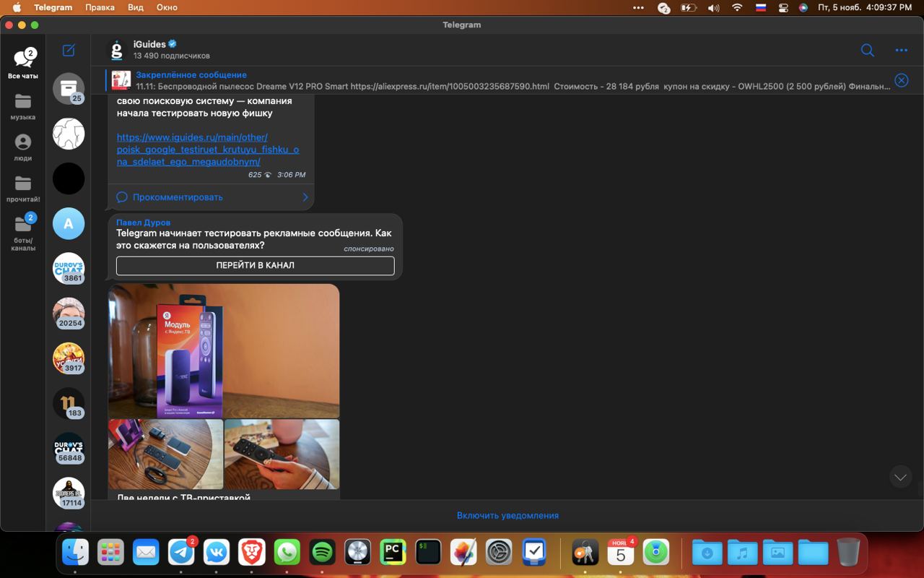Click Telegram icon in the Dock

[181, 553]
